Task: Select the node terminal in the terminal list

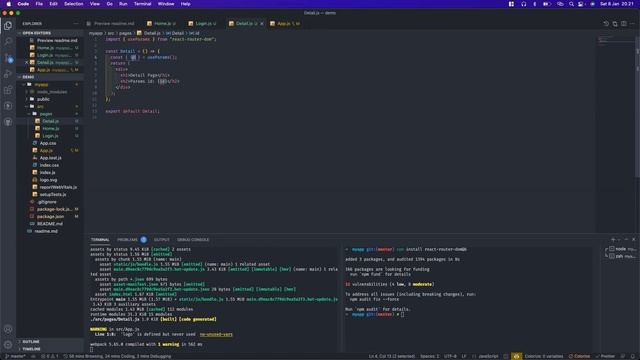Action: click(622, 249)
